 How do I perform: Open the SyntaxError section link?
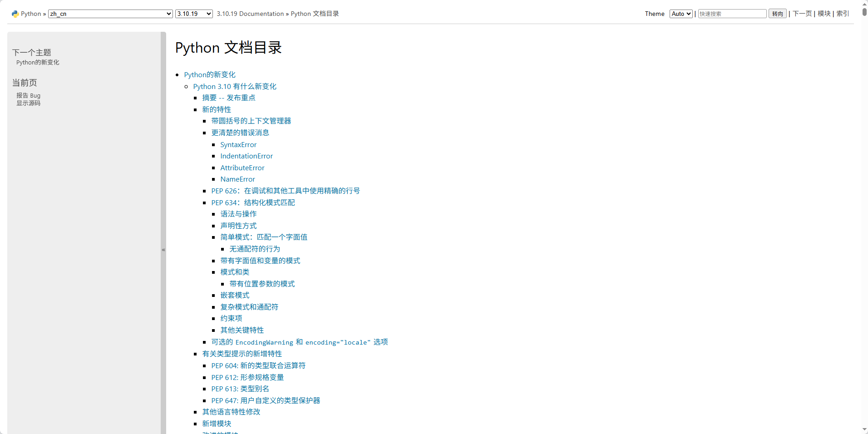(238, 144)
